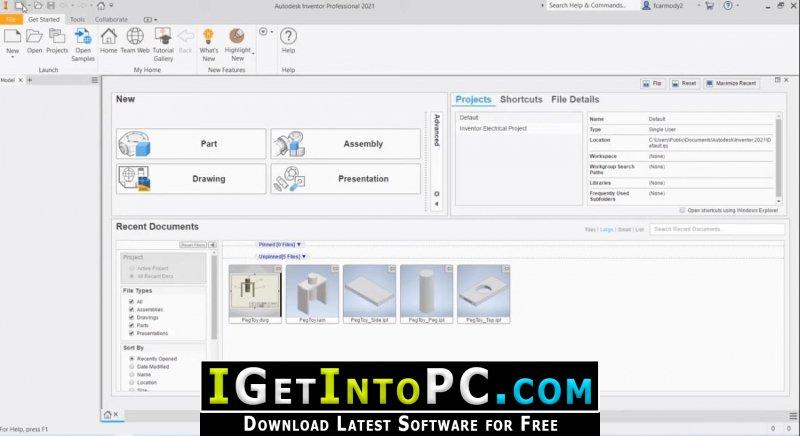Image resolution: width=800 pixels, height=436 pixels.
Task: Select Location sort option
Action: click(x=132, y=382)
